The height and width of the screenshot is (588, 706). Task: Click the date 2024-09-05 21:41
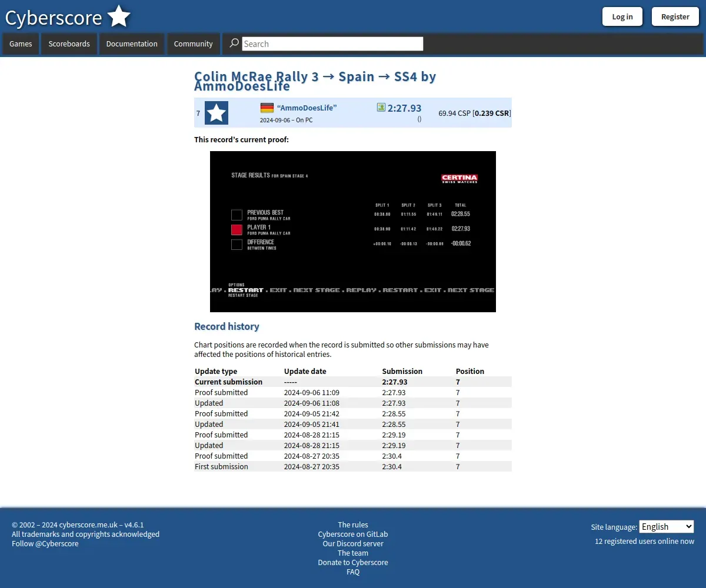[x=312, y=424]
